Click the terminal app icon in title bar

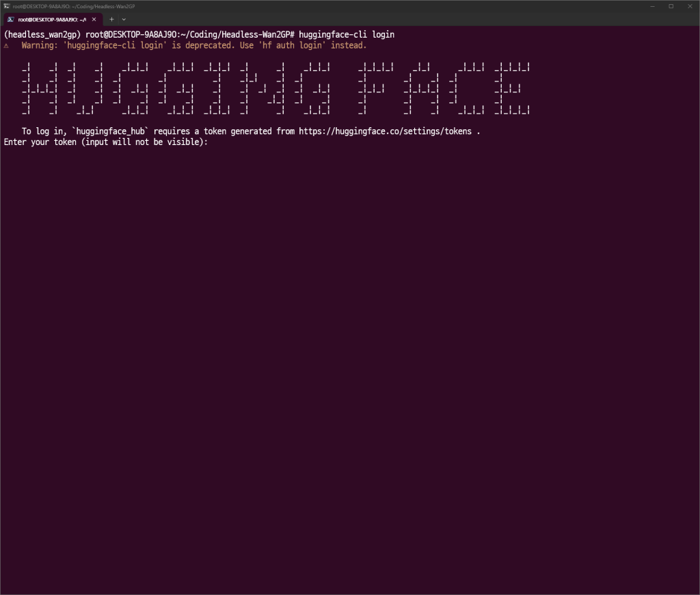(7, 6)
